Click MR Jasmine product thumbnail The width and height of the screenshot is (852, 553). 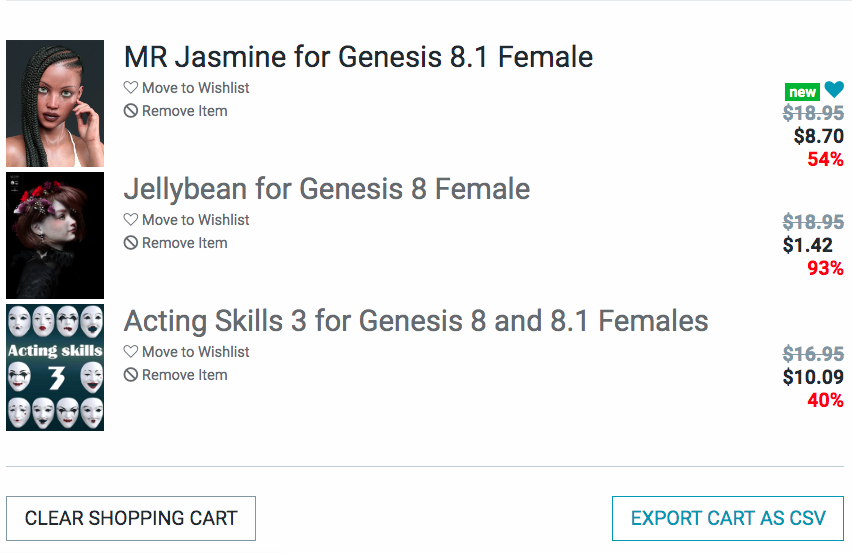[55, 103]
